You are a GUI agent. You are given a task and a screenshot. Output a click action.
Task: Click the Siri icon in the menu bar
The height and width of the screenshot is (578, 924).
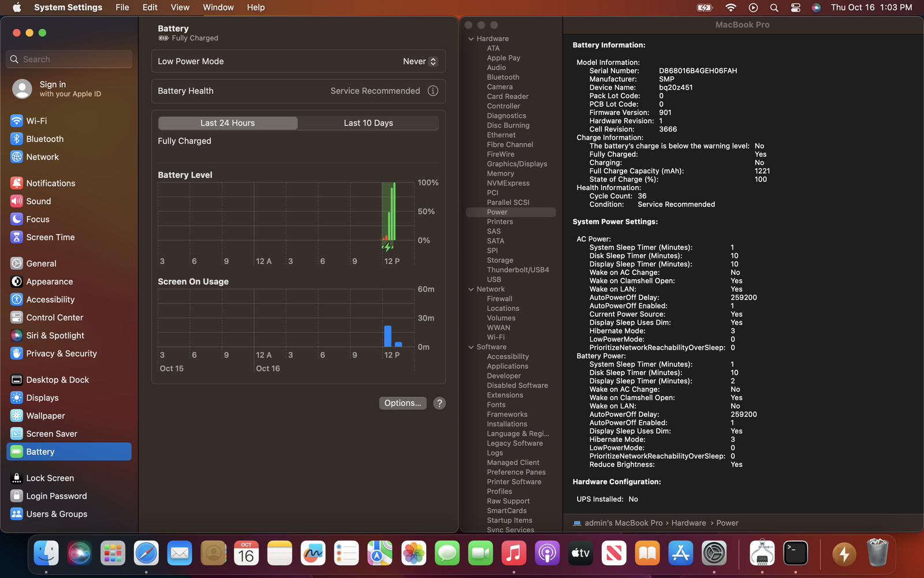coord(816,8)
